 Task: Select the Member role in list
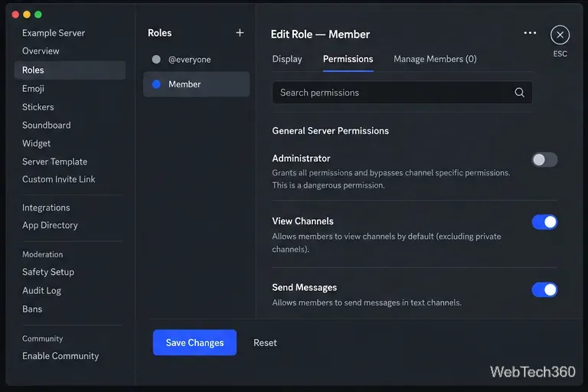click(x=197, y=84)
